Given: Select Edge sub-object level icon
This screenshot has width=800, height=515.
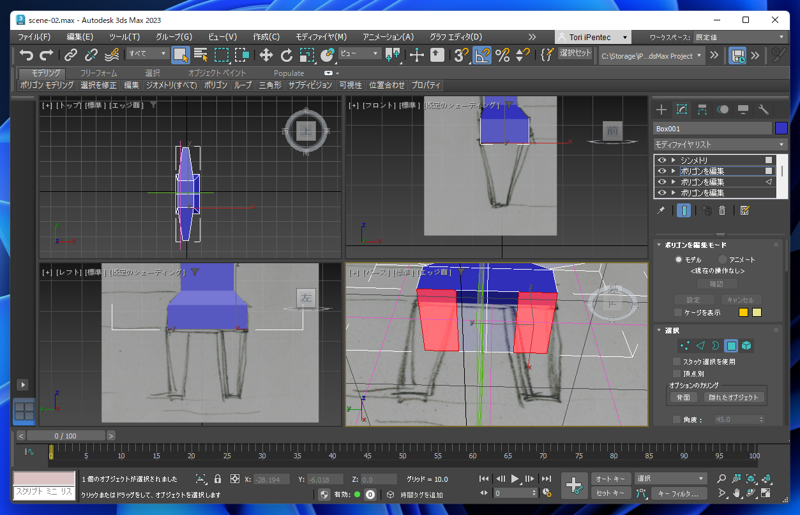Looking at the screenshot, I should (x=700, y=346).
